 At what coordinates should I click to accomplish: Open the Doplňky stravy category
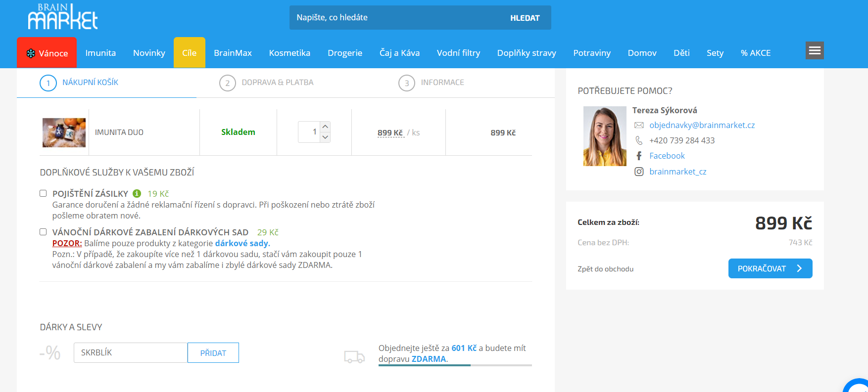pos(527,53)
